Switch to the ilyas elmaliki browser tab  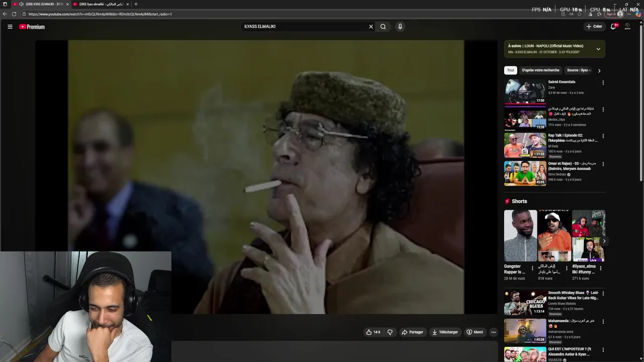click(x=101, y=4)
